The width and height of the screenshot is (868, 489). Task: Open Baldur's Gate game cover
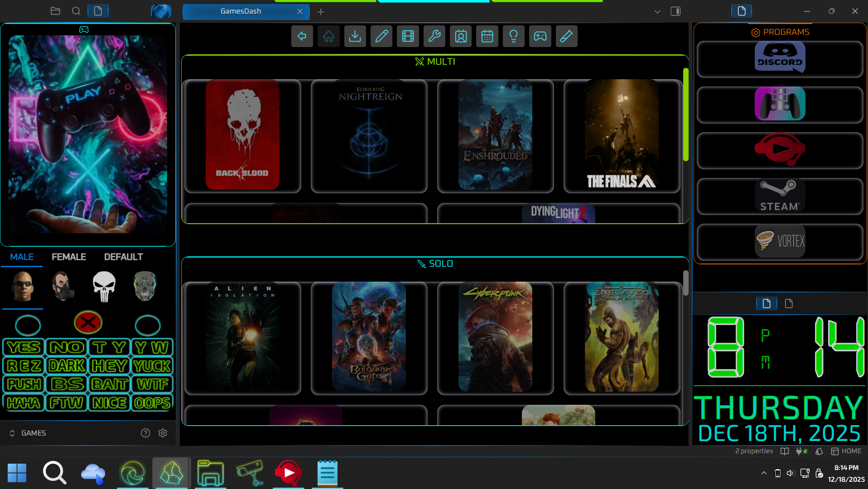click(369, 338)
